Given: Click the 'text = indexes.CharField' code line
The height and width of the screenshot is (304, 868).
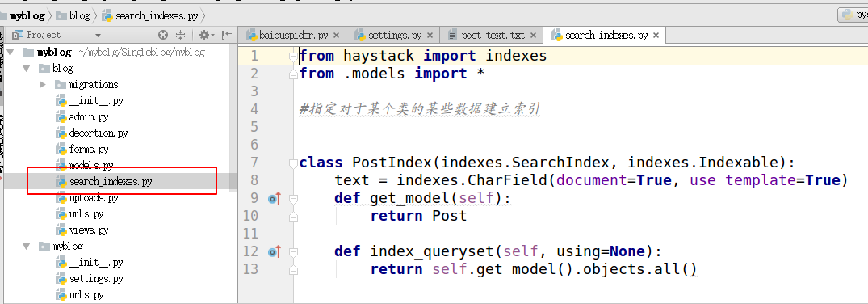Looking at the screenshot, I should point(591,180).
